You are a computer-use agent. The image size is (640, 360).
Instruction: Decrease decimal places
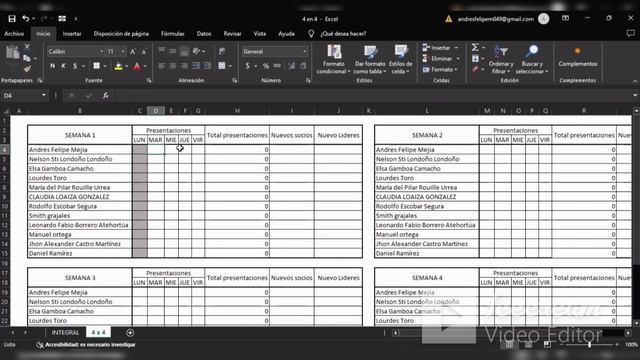pos(303,66)
